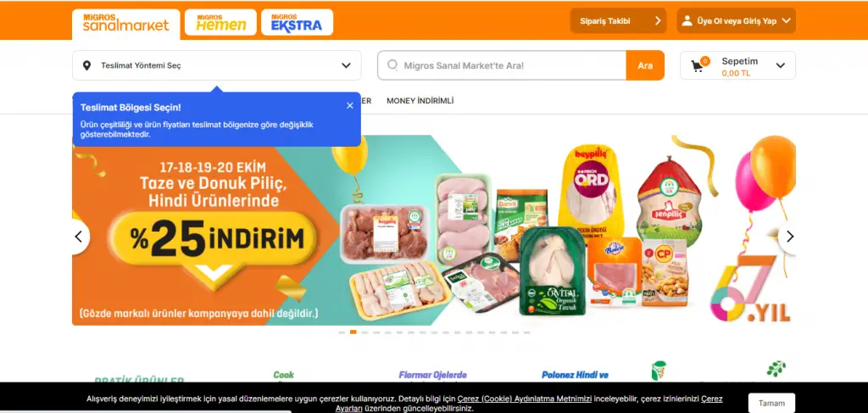Screen dimensions: 868x413
Task: Switch to the Migros Hemen tab
Action: 220,23
